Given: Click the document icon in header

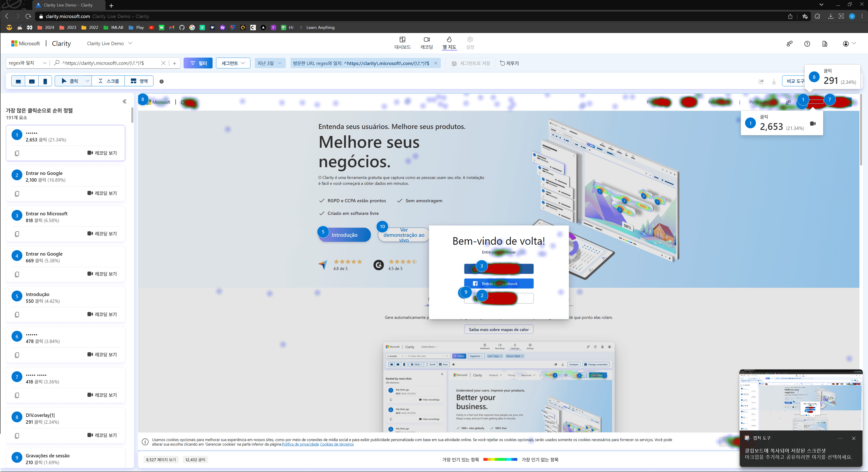Looking at the screenshot, I should click(825, 44).
